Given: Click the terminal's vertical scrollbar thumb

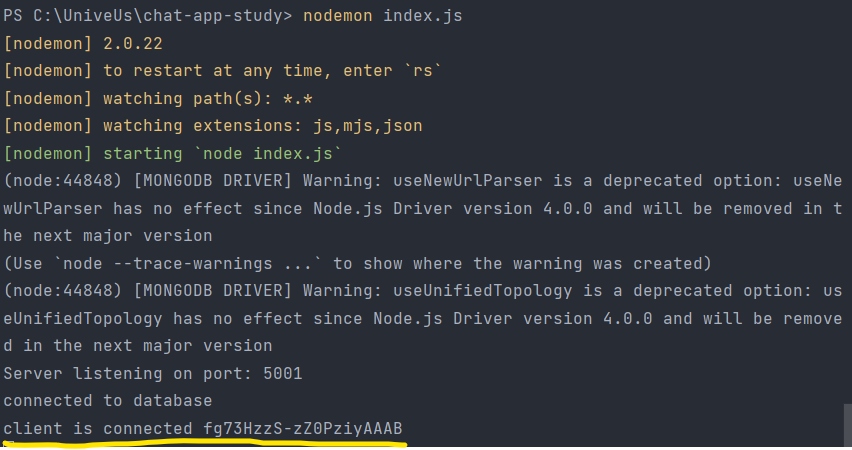Looking at the screenshot, I should [847, 425].
